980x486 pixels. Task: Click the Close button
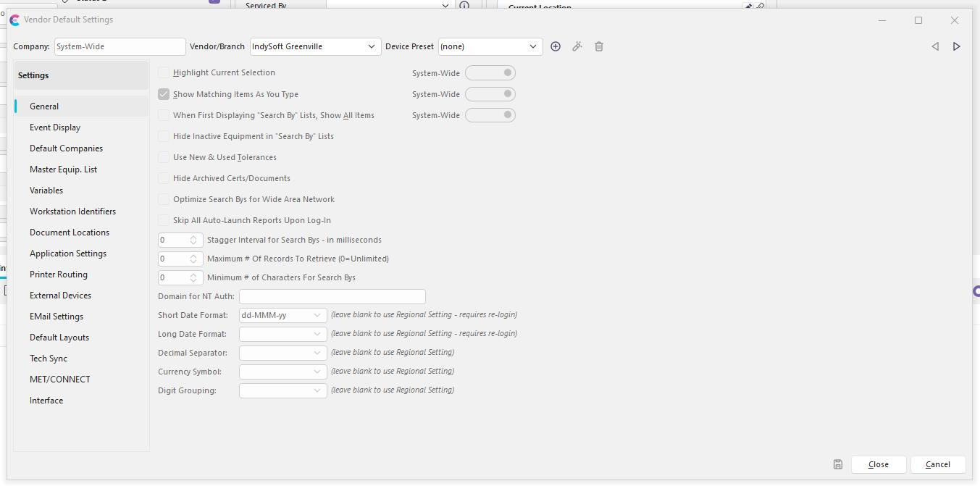click(x=878, y=464)
